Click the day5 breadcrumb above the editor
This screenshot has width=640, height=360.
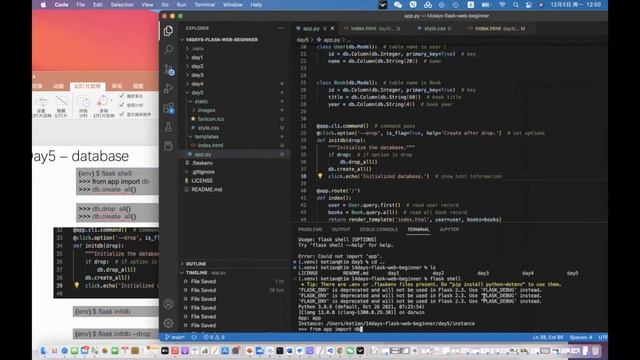[302, 40]
